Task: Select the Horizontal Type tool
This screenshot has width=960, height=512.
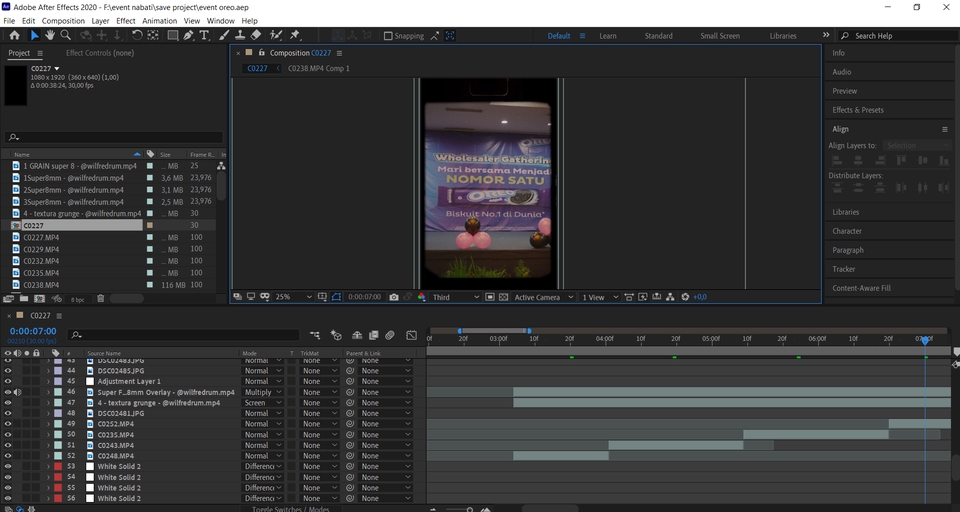Action: pyautogui.click(x=204, y=36)
